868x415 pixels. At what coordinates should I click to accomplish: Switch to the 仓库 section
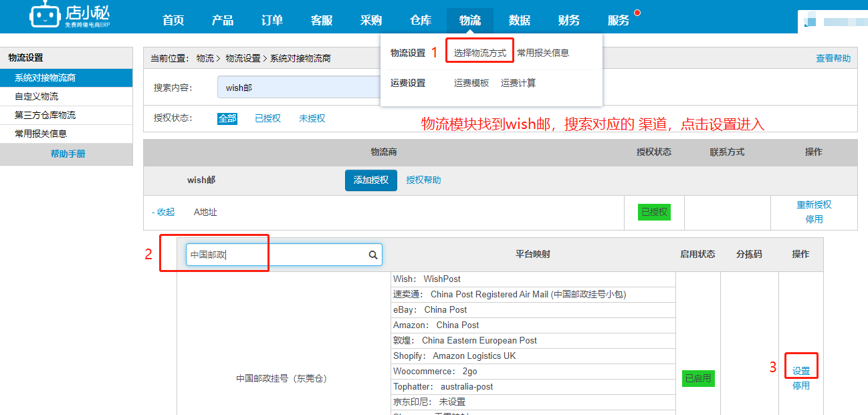coord(421,20)
